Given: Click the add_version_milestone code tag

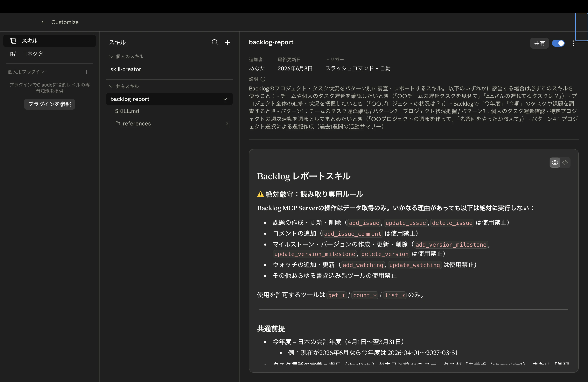Looking at the screenshot, I should (451, 245).
